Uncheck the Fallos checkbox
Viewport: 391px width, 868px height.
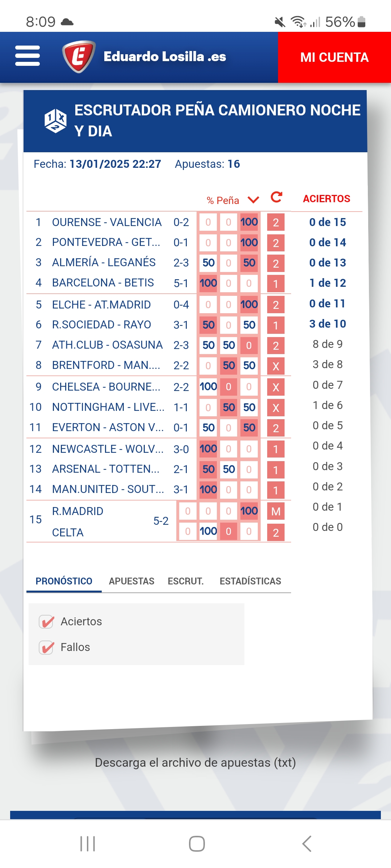tap(47, 647)
